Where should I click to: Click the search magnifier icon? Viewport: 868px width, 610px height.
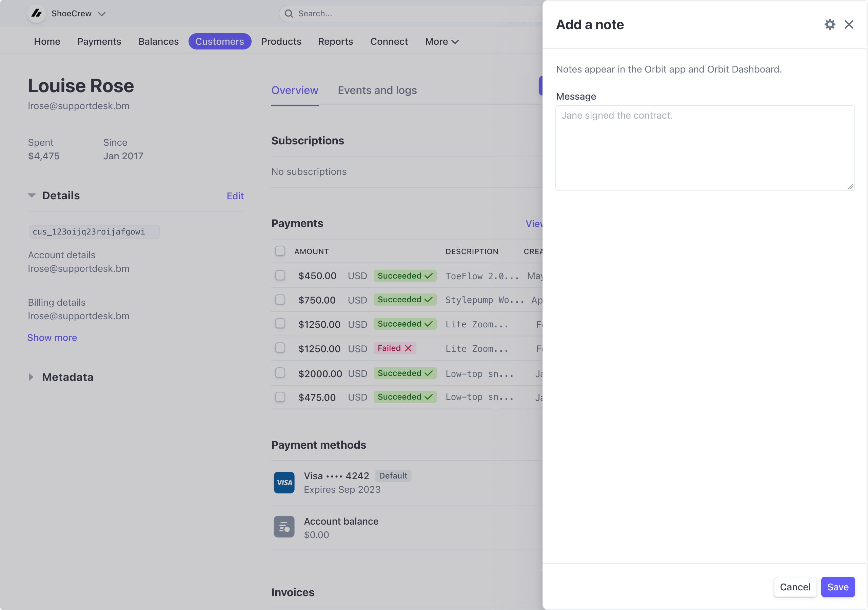click(289, 14)
